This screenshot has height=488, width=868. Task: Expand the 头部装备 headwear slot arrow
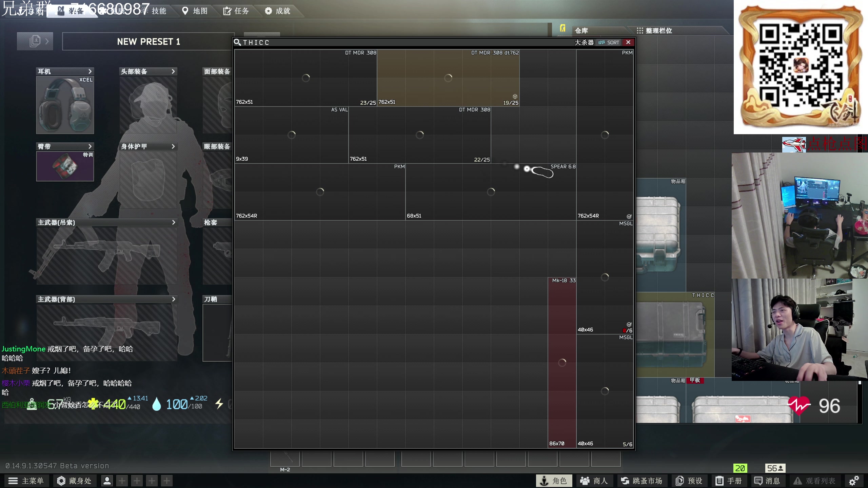point(173,72)
